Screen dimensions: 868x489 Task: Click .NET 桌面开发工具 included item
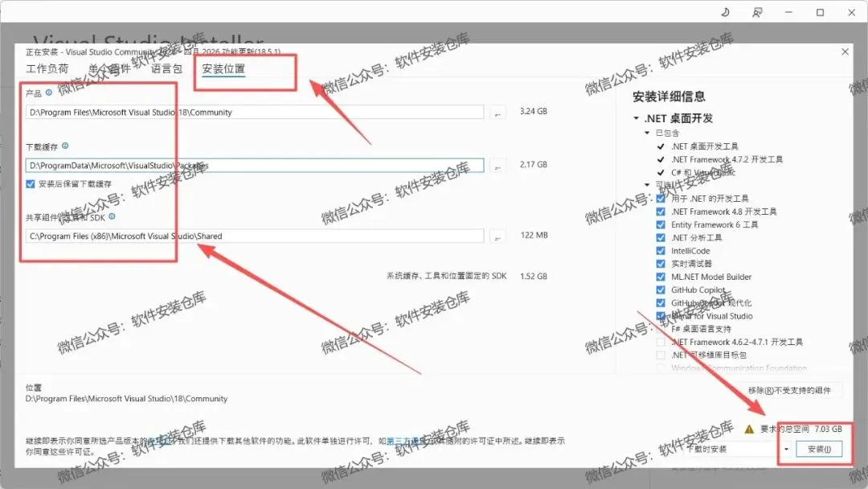pos(705,146)
